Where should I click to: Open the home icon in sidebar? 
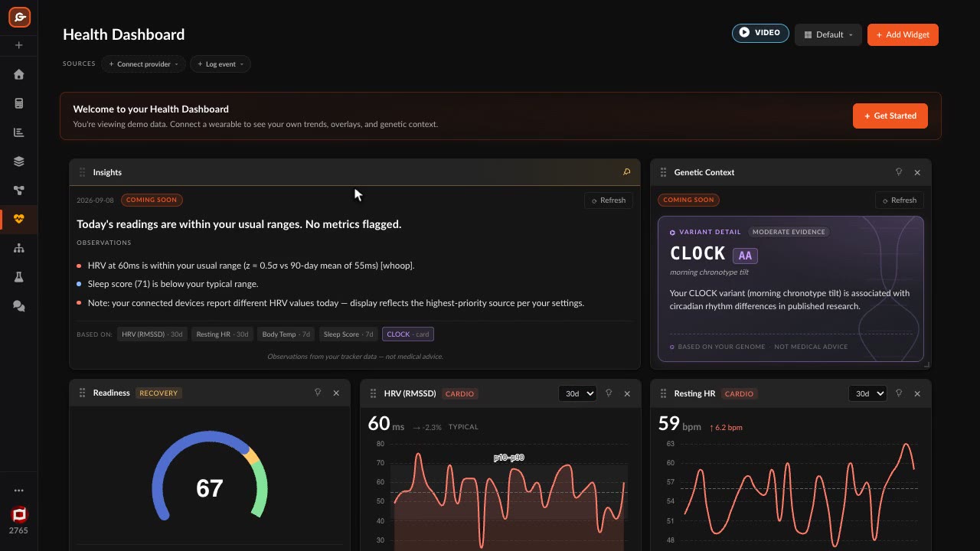click(x=19, y=74)
